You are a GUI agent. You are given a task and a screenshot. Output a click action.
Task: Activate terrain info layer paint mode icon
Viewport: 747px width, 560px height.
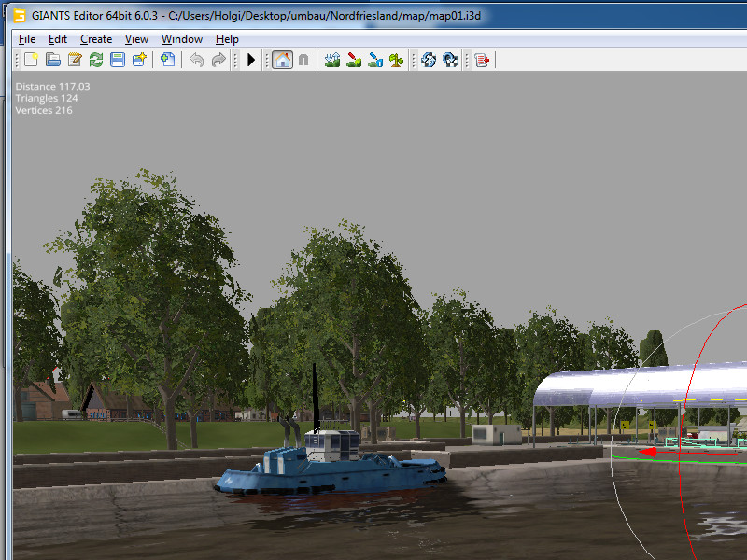coord(375,60)
